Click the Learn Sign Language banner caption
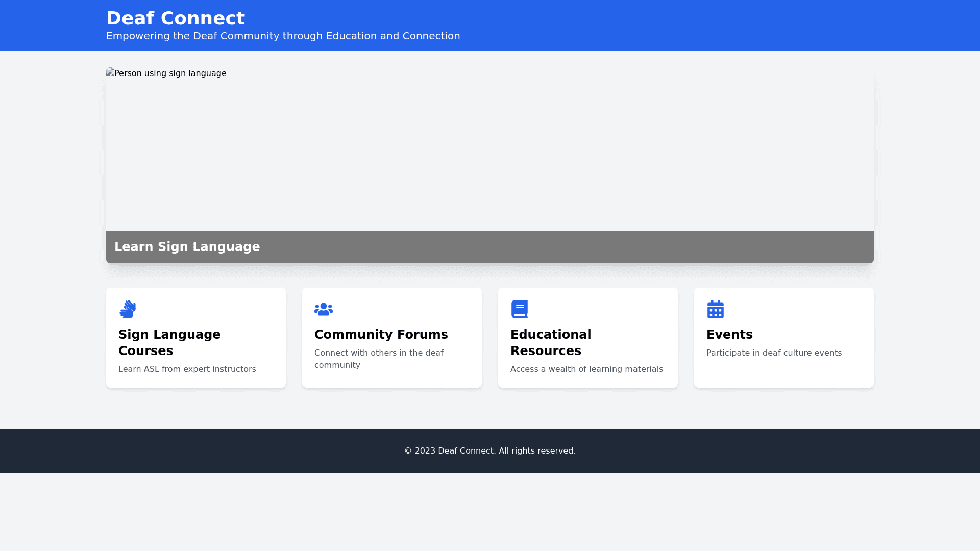Screen dimensions: 980x551 tap(187, 247)
